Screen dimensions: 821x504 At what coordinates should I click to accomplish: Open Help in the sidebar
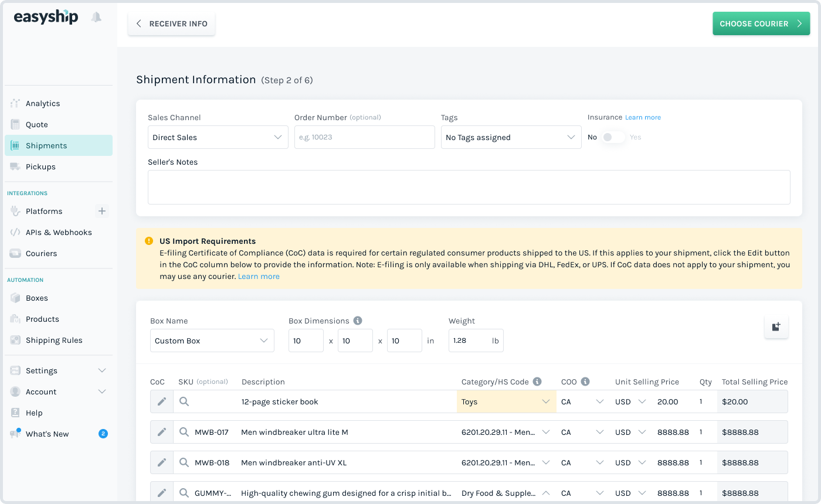tap(59, 413)
